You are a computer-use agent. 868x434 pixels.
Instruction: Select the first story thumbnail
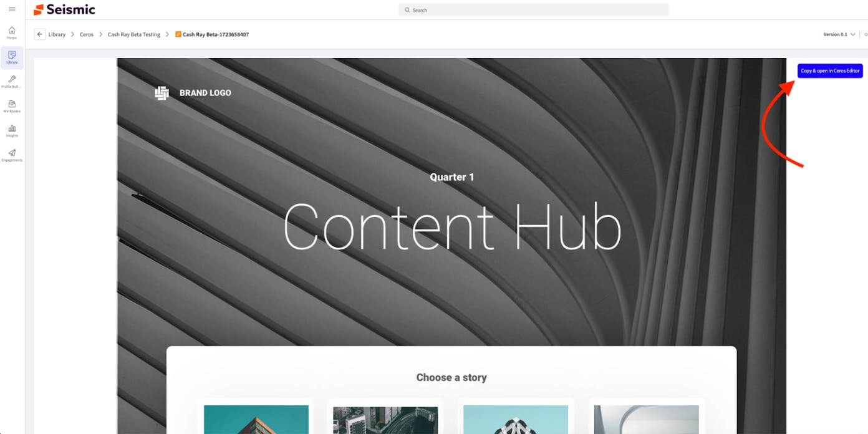coord(256,420)
